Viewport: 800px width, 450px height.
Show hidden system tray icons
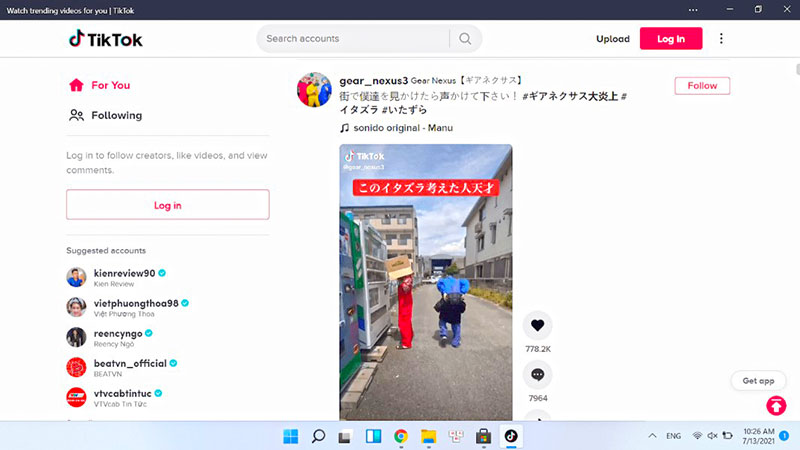(652, 436)
